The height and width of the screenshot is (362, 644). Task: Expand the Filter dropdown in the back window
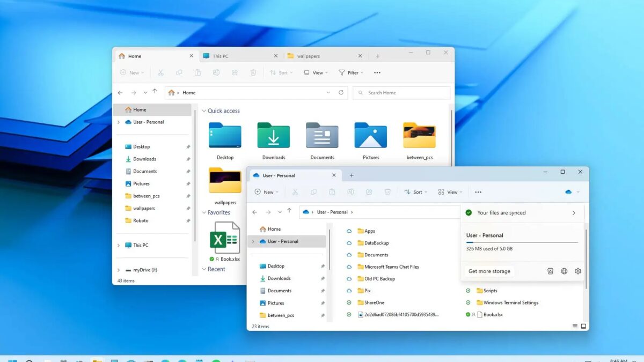pyautogui.click(x=351, y=72)
